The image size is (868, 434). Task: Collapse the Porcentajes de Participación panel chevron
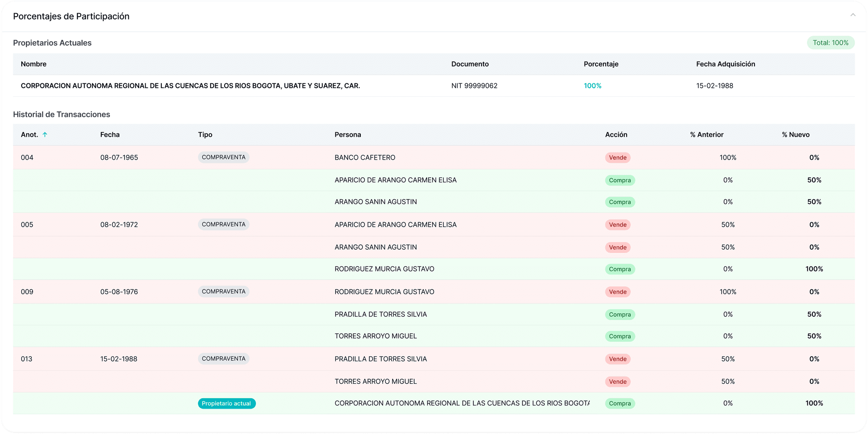point(853,15)
